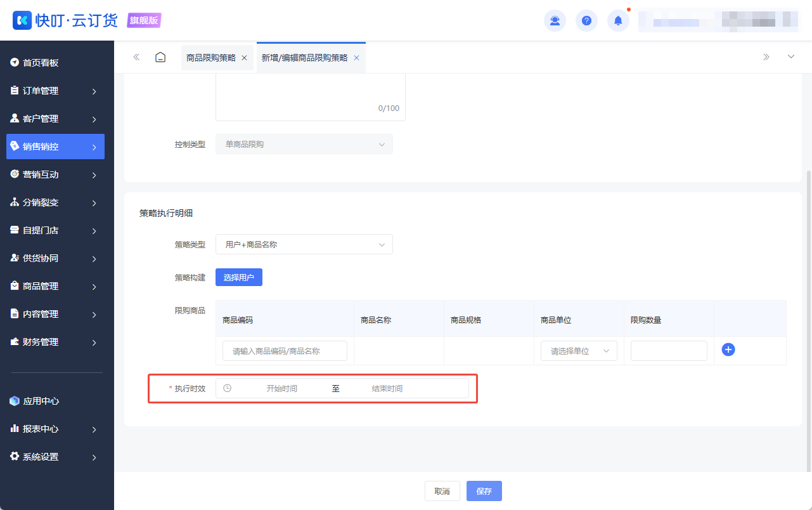Click the 供货协同 icon
812x510 pixels.
[15, 258]
